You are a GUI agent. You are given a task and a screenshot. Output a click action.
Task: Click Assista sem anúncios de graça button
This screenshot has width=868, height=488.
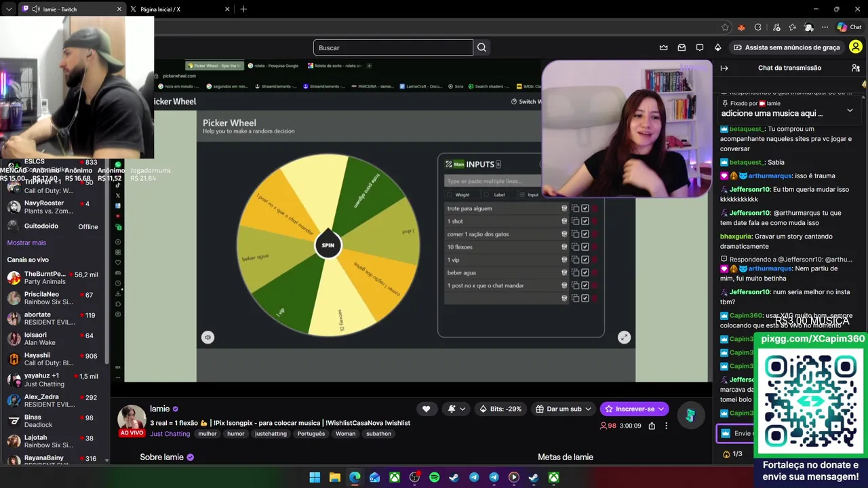(787, 47)
